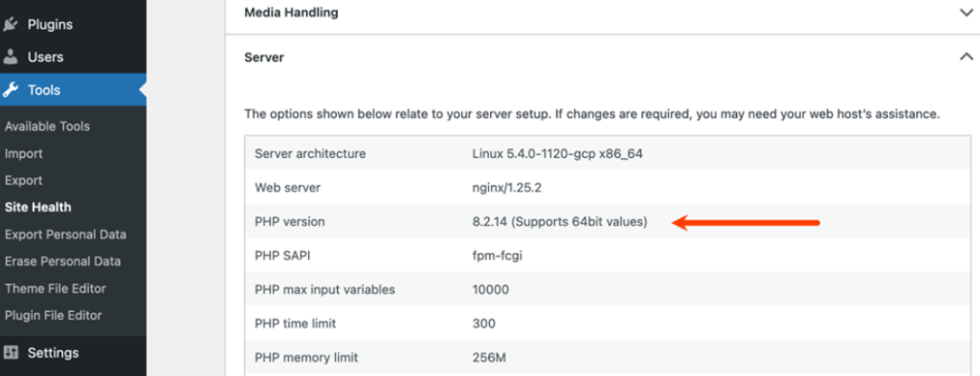
Task: Click the Media Handling chevron arrow
Action: tap(967, 11)
